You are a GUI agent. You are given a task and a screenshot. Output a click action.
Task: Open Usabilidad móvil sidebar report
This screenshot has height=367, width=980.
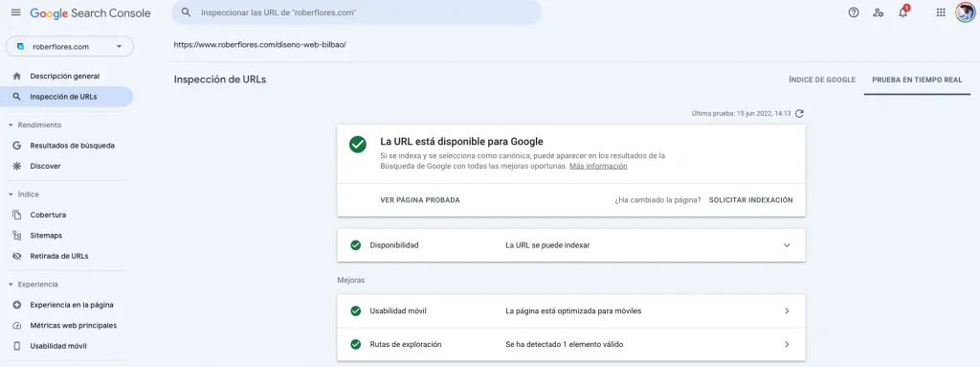[x=58, y=346]
